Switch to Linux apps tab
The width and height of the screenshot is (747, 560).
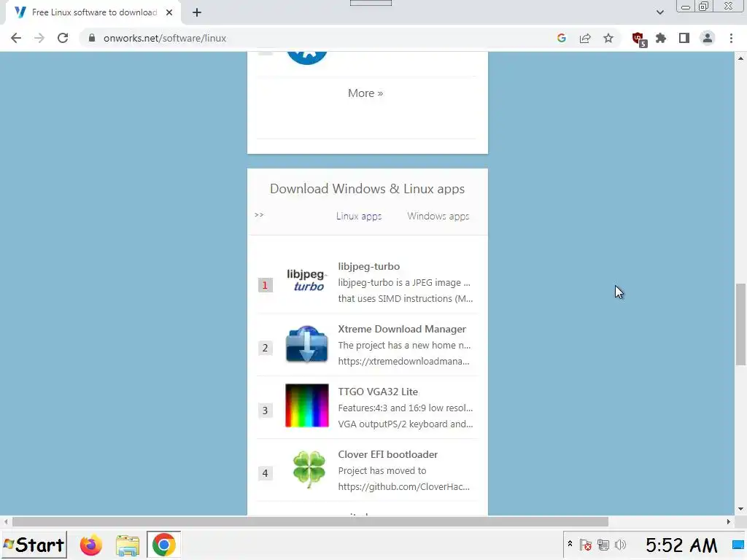[x=359, y=216]
